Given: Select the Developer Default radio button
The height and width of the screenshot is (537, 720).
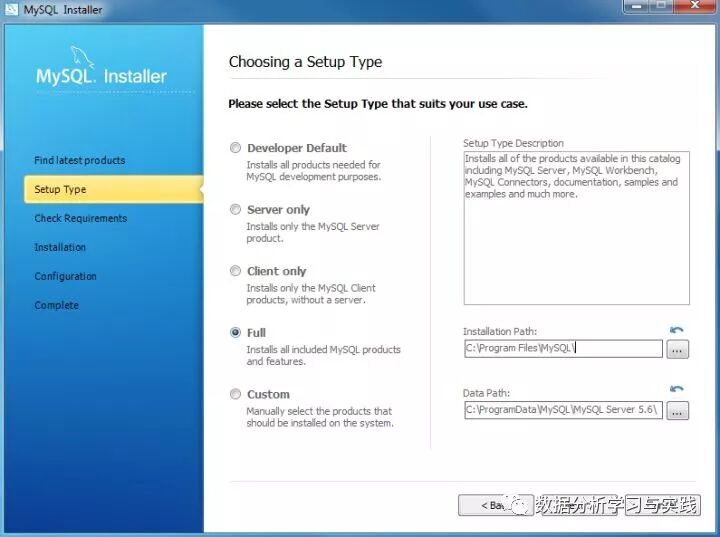Looking at the screenshot, I should tap(235, 148).
